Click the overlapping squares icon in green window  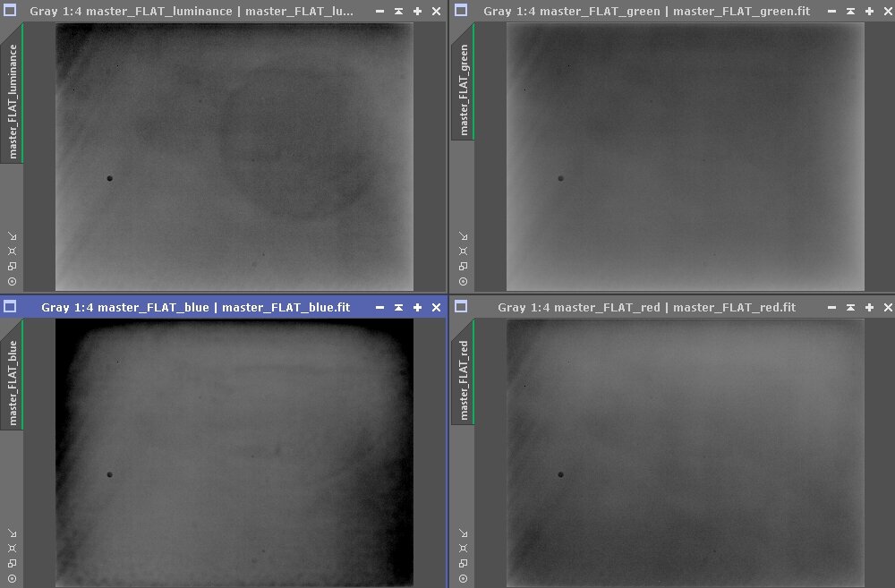[463, 266]
